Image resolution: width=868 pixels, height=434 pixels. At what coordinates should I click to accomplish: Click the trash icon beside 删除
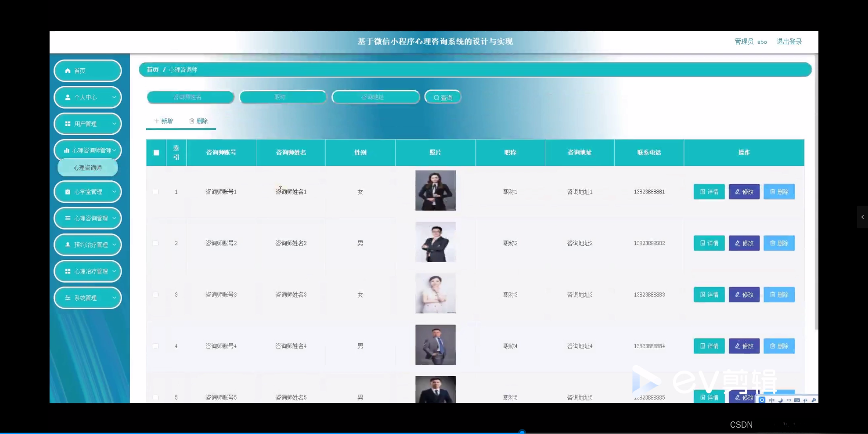point(192,121)
